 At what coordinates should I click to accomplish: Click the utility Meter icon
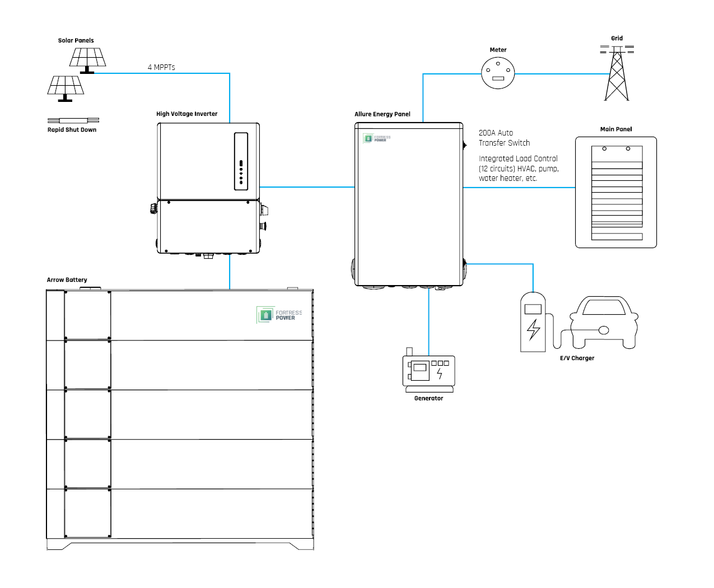pos(498,73)
